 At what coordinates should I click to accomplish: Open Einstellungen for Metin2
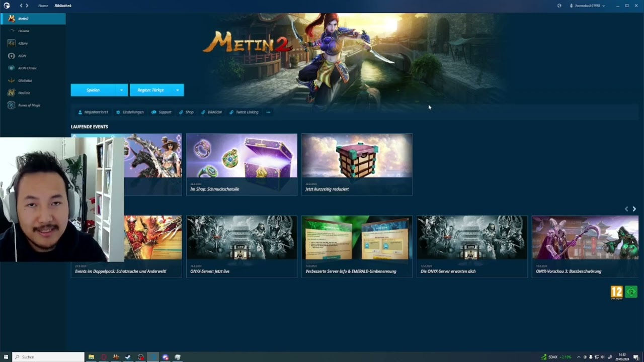pyautogui.click(x=130, y=112)
